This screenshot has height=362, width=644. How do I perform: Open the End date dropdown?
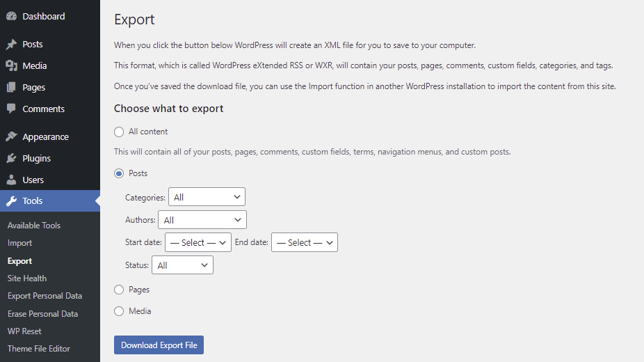305,242
